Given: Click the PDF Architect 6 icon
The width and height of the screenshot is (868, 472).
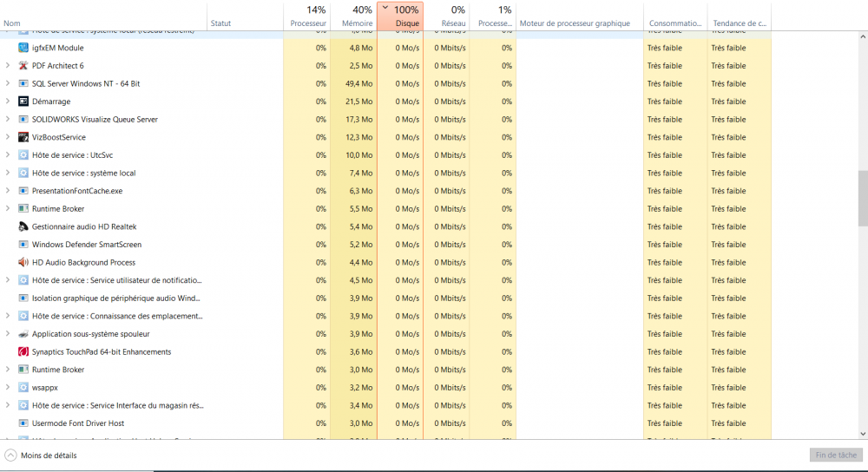Looking at the screenshot, I should [x=23, y=66].
